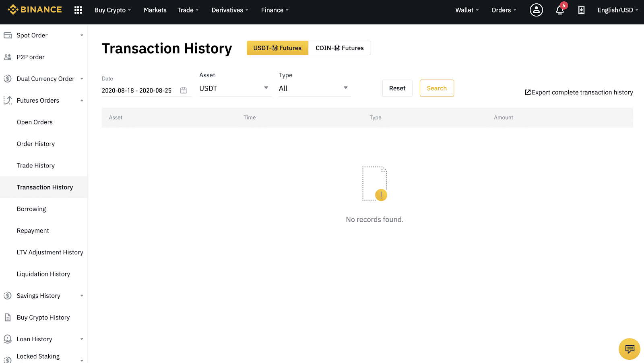644x363 pixels.
Task: Open the Derivatives header menu
Action: pos(230,10)
